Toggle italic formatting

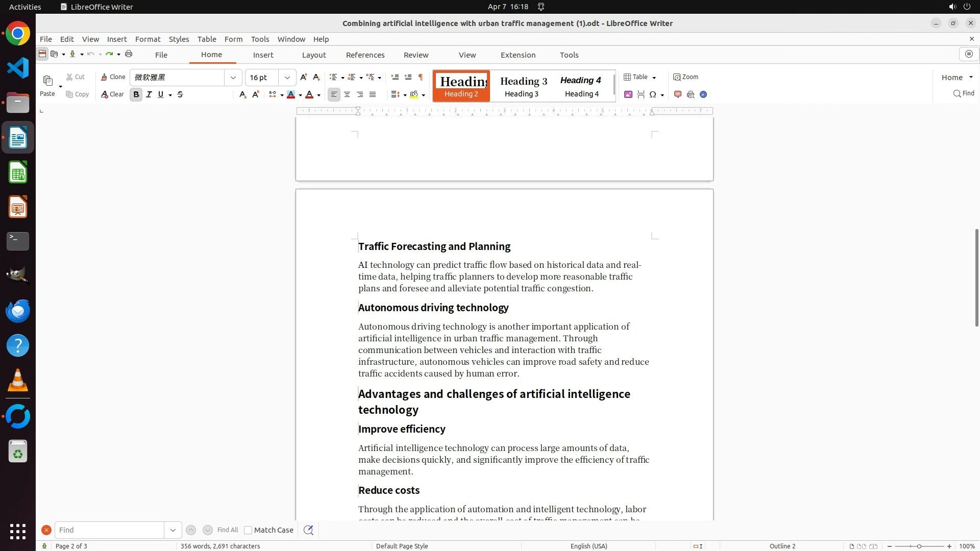[149, 94]
